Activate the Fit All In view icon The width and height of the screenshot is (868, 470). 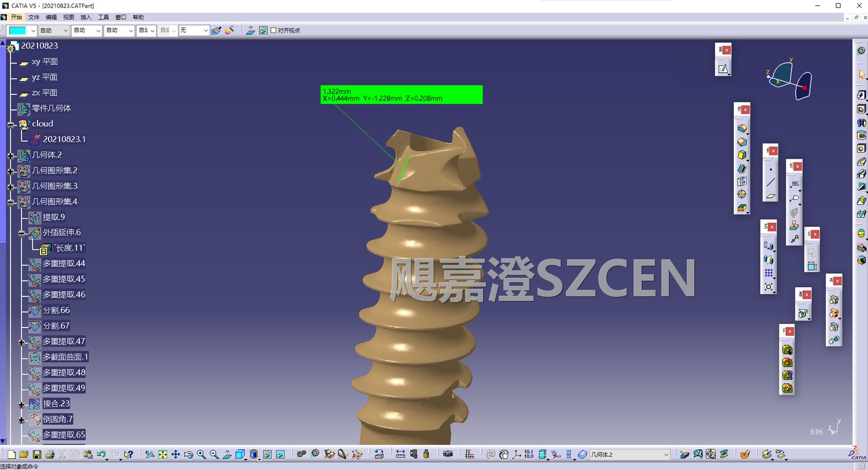click(163, 454)
